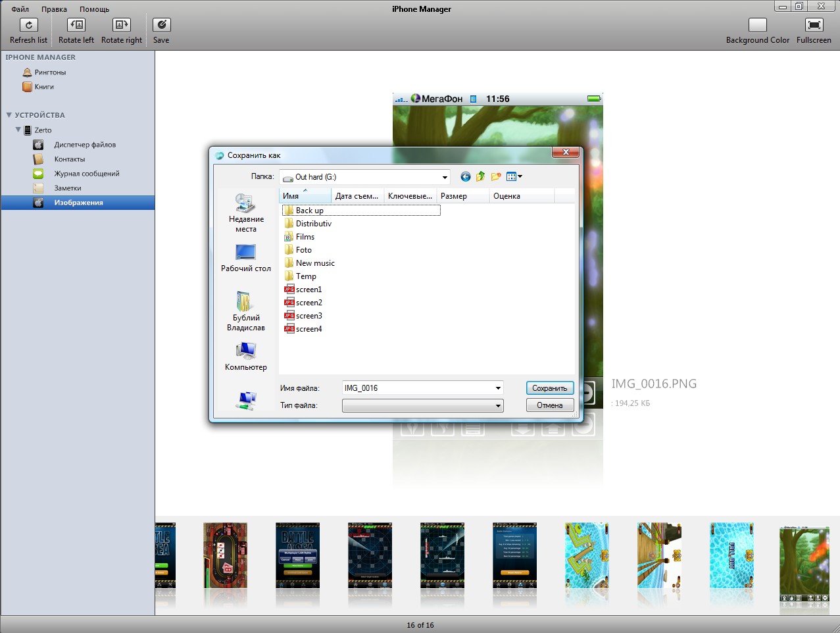The image size is (840, 633).
Task: Open the Тип файла dropdown
Action: 422,405
